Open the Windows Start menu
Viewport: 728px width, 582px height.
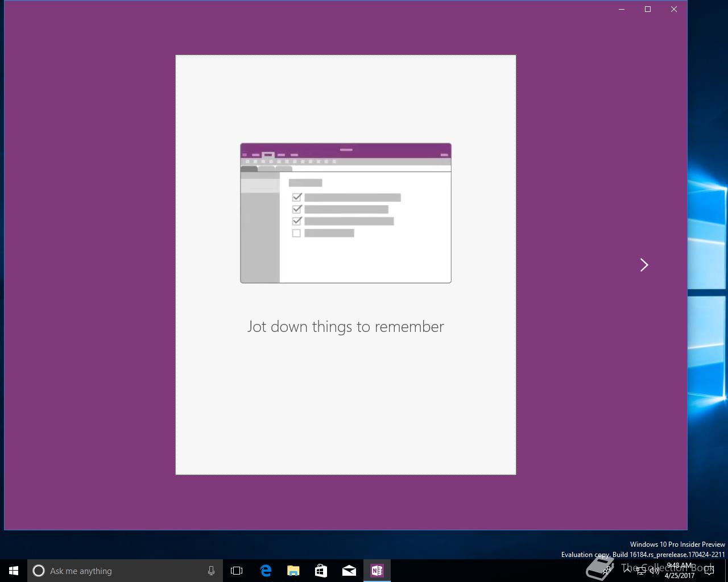[x=14, y=571]
